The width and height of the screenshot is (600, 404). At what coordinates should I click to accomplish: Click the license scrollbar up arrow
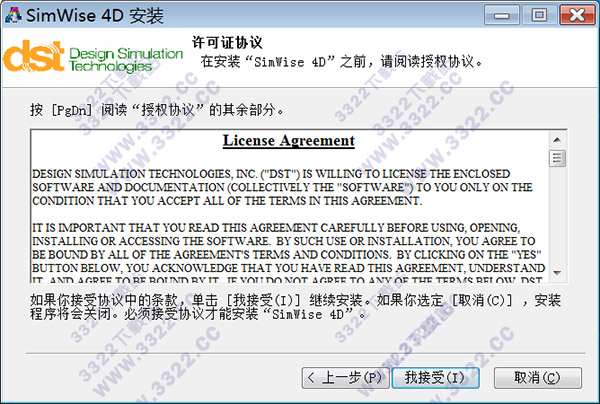557,140
